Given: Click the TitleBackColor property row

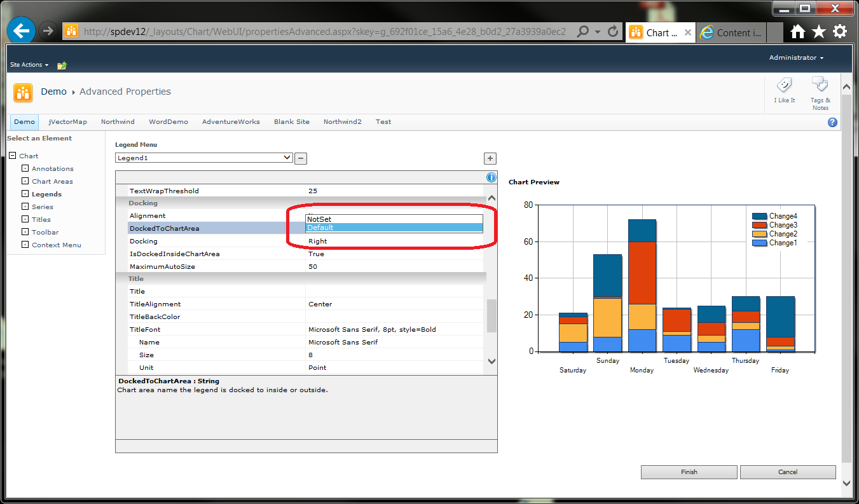Looking at the screenshot, I should pyautogui.click(x=306, y=317).
